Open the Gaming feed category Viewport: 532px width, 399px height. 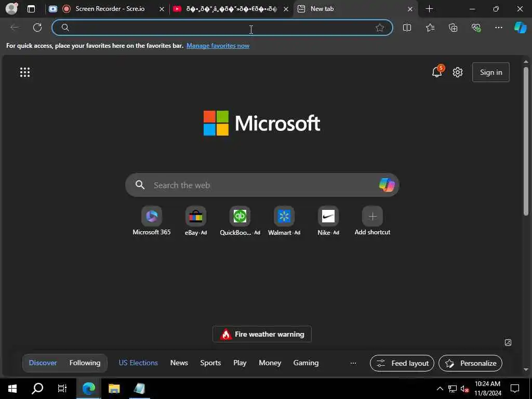click(x=305, y=363)
